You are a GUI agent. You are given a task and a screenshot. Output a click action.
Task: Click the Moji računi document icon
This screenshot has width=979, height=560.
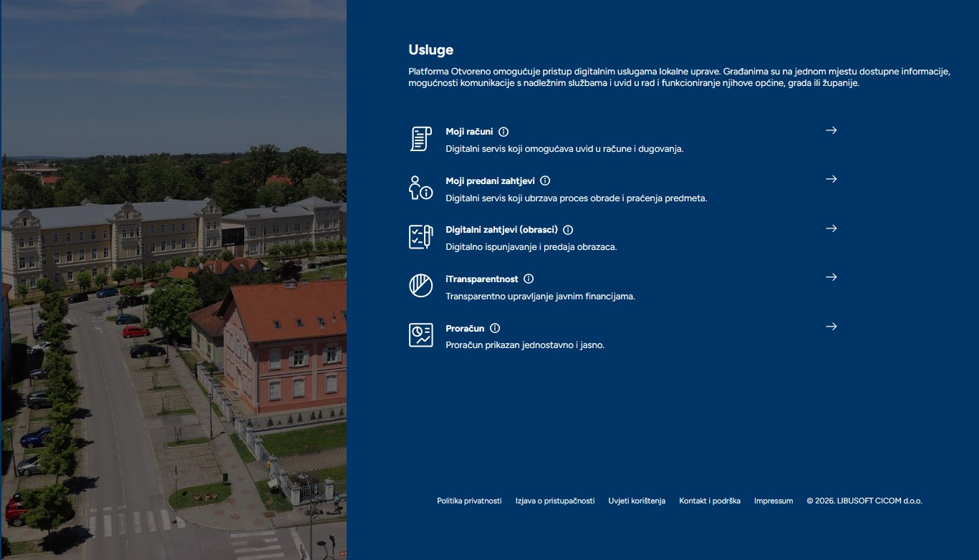[420, 138]
